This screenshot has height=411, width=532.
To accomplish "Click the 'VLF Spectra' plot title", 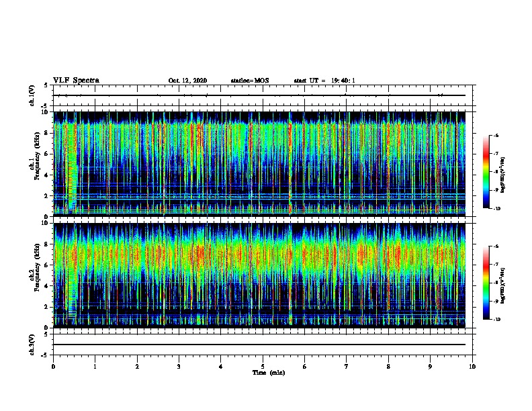I will click(x=76, y=81).
